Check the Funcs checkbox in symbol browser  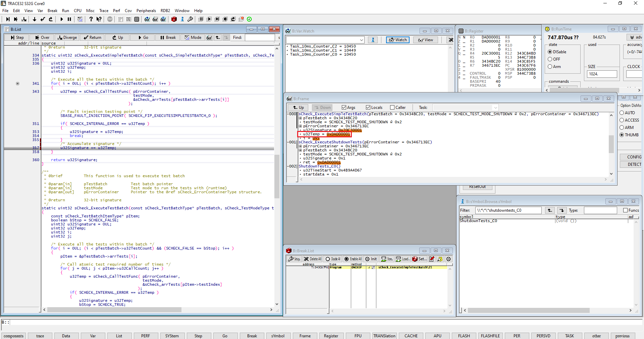click(625, 210)
